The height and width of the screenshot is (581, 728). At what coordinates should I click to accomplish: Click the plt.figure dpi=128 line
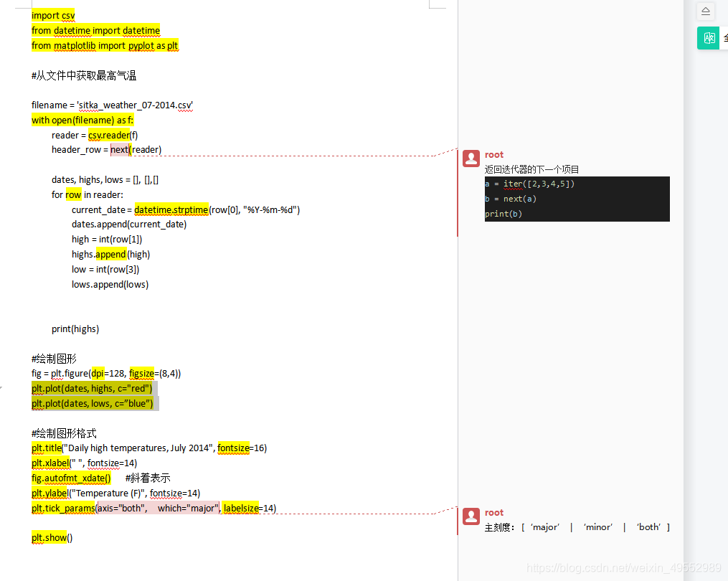[106, 374]
